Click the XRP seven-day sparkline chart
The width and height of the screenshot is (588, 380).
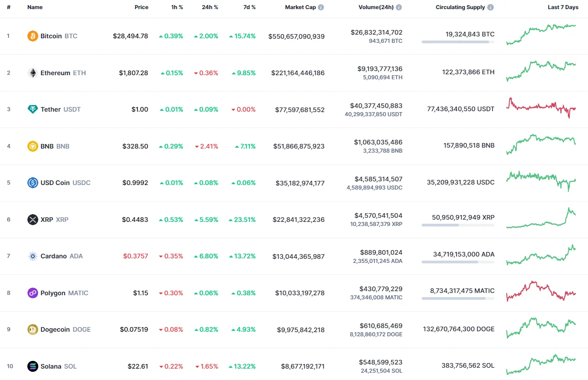(x=541, y=219)
